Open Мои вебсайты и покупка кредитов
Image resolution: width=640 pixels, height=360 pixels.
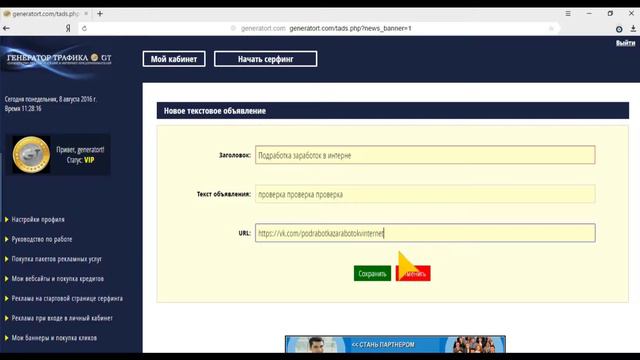[58, 279]
